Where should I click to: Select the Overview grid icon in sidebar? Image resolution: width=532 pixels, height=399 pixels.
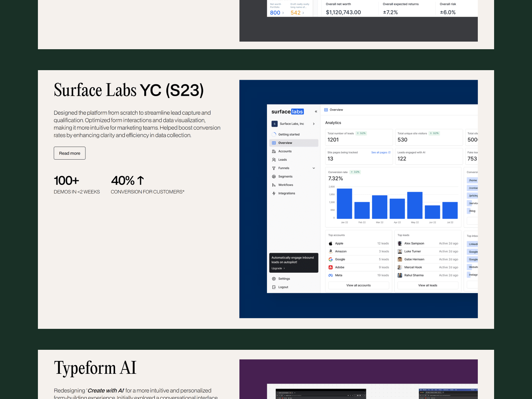click(274, 143)
